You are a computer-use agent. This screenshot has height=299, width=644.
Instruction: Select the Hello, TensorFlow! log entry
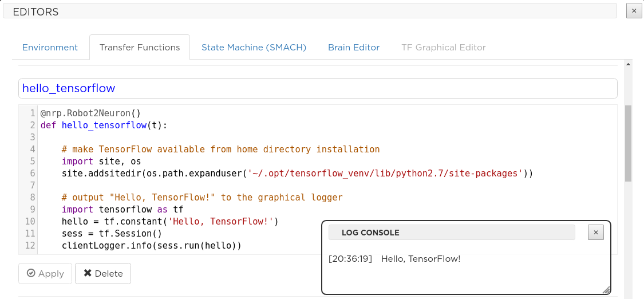pyautogui.click(x=394, y=259)
